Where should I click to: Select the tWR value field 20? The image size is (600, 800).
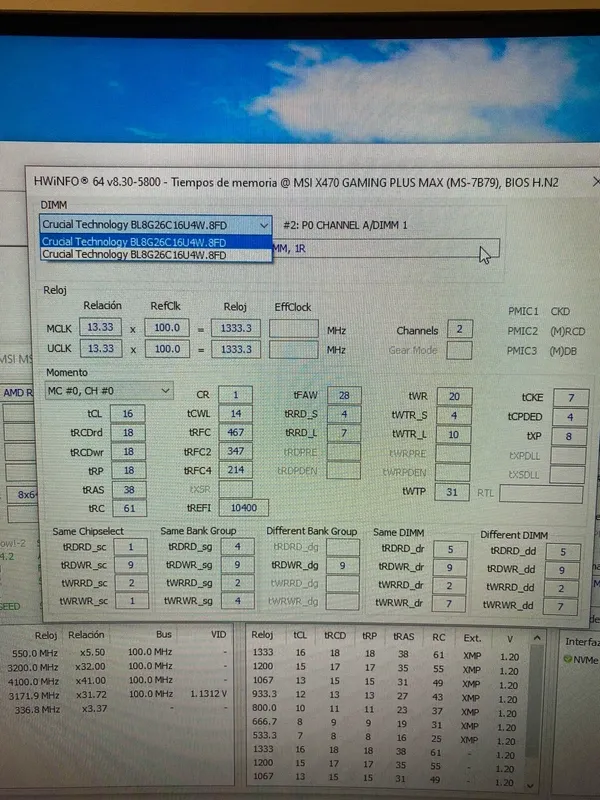[454, 396]
